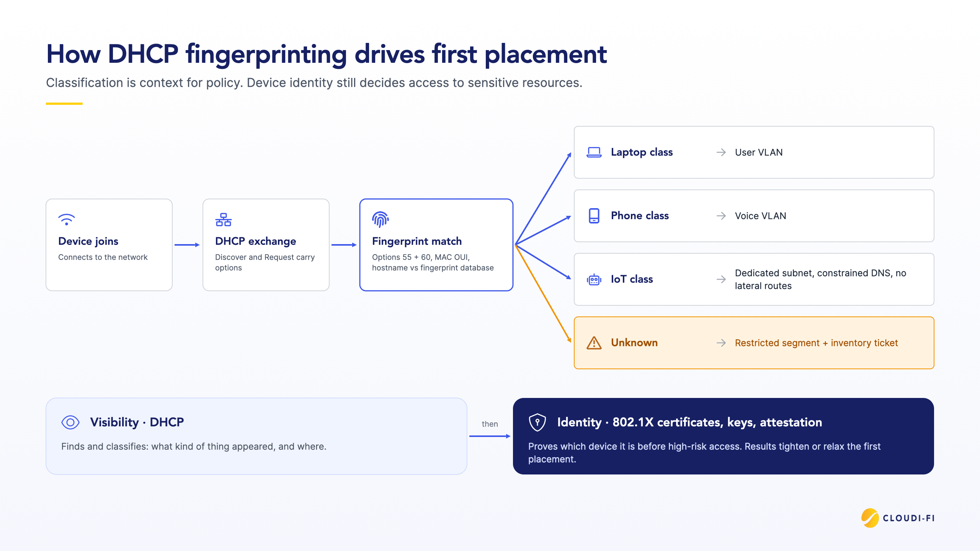The image size is (980, 551).
Task: Click the fingerprint icon above Fingerprint match
Action: coord(381,220)
